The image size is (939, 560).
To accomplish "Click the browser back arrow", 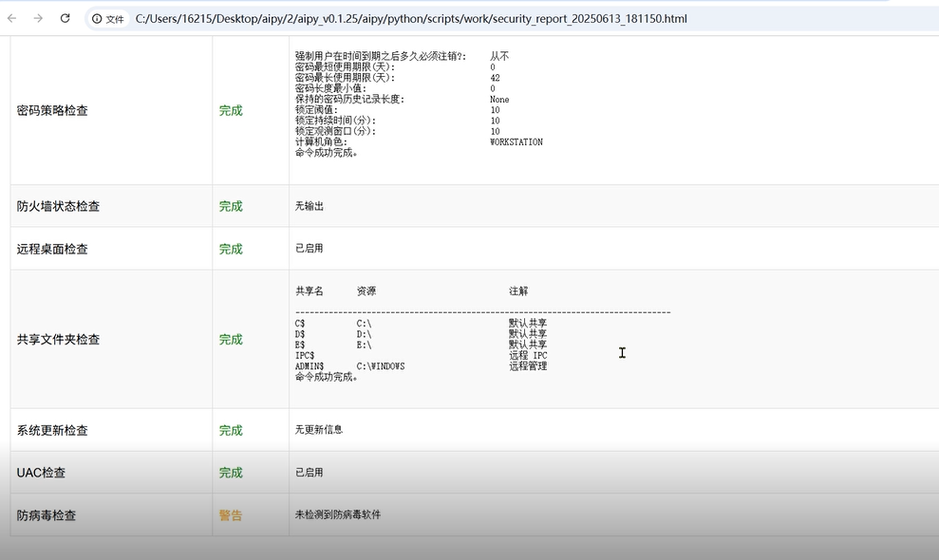I will pos(12,19).
